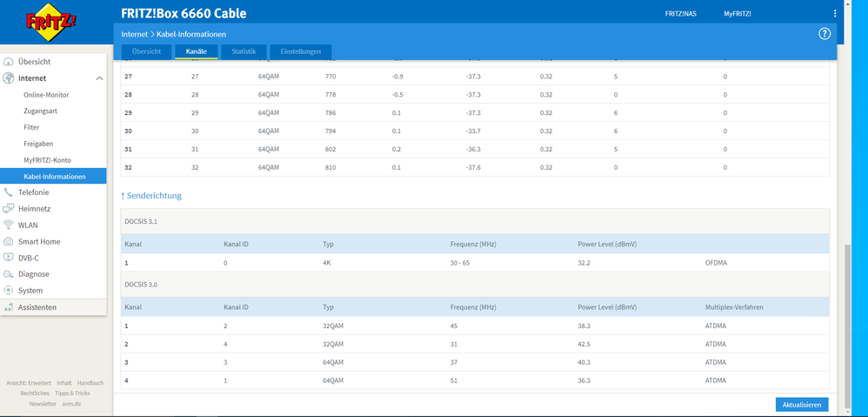The height and width of the screenshot is (417, 868).
Task: Open Übersicht via its home icon
Action: coord(9,62)
